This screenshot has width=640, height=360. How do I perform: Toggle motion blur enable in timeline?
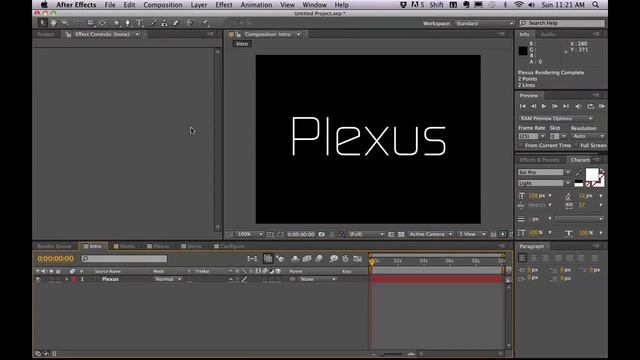click(x=319, y=258)
